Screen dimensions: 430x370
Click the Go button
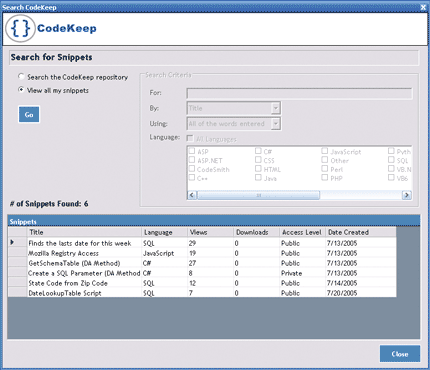pos(29,115)
